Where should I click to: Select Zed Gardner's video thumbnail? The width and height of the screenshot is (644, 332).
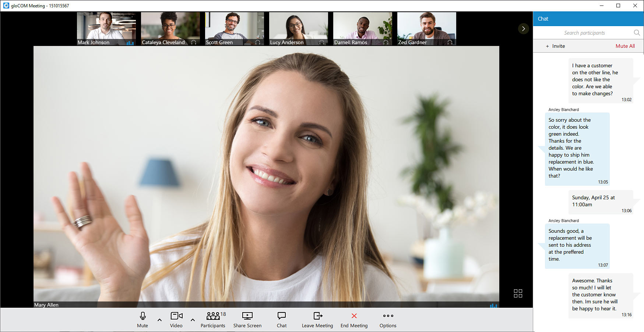click(426, 28)
